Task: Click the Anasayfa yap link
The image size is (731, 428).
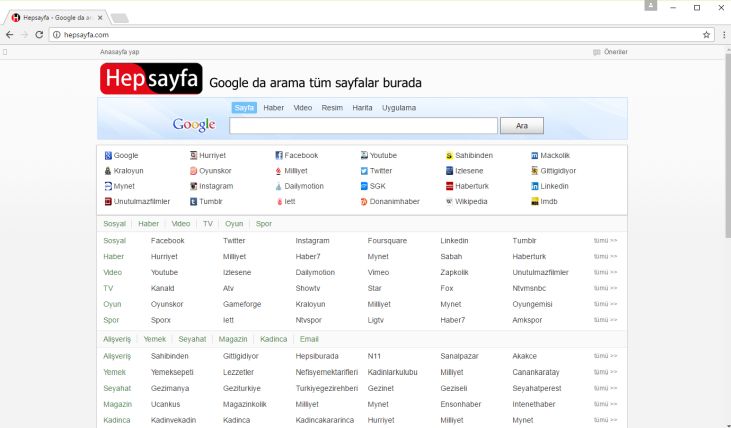Action: tap(119, 52)
